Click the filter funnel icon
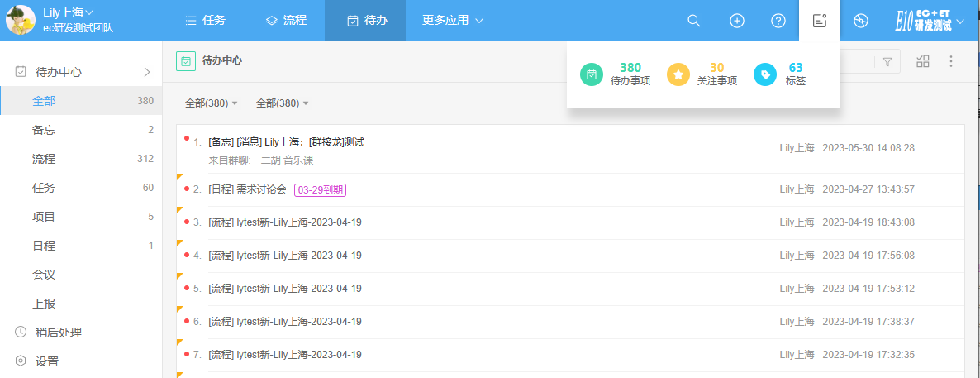 [x=887, y=61]
